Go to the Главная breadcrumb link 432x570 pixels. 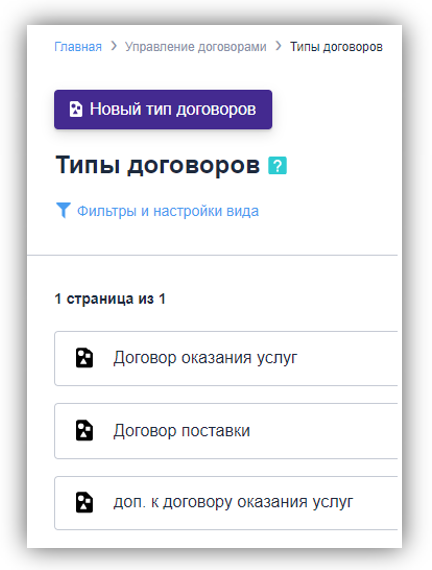78,47
